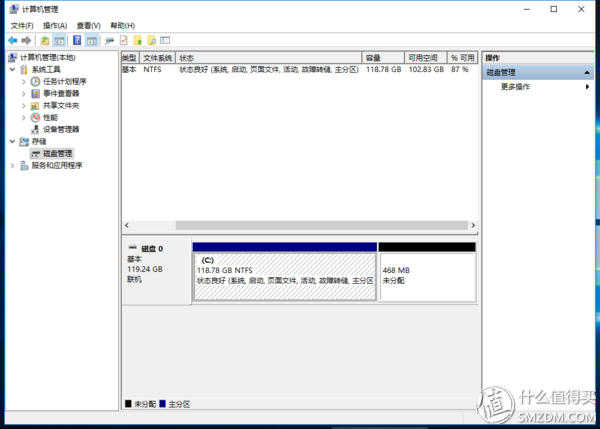
Task: Click the volume list scroll-right arrow
Action: coord(473,225)
